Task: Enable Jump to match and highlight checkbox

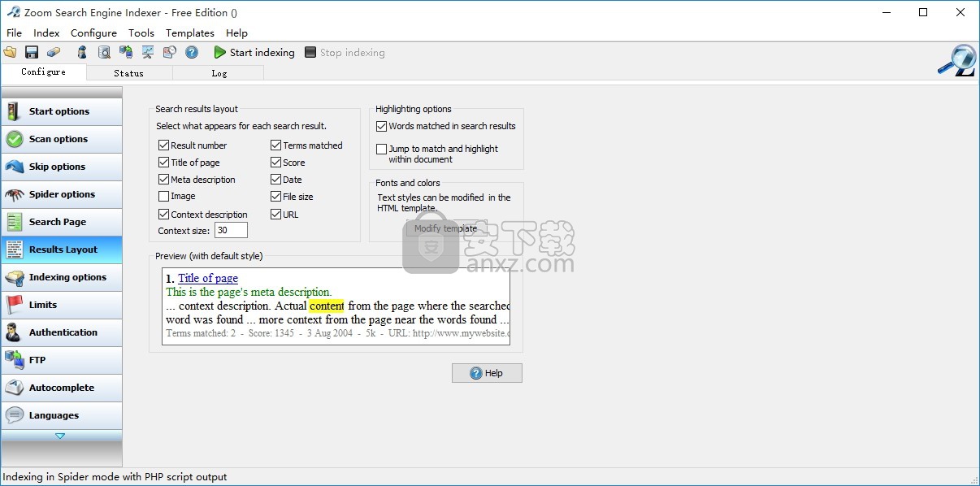Action: [x=382, y=150]
